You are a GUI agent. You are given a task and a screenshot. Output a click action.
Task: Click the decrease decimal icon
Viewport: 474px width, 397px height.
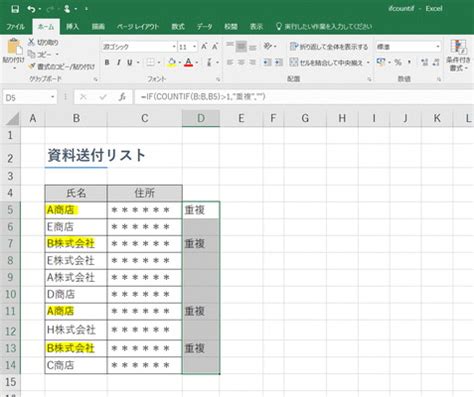tap(436, 62)
